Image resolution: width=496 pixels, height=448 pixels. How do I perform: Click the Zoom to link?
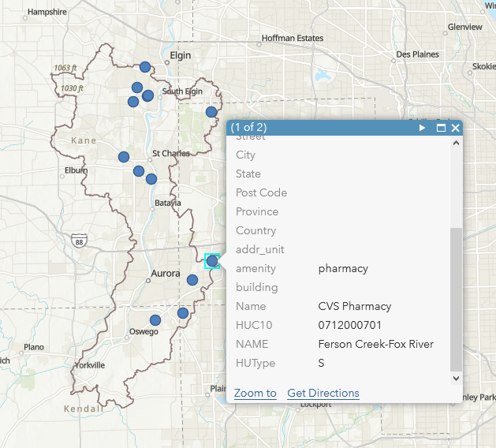[x=255, y=393]
